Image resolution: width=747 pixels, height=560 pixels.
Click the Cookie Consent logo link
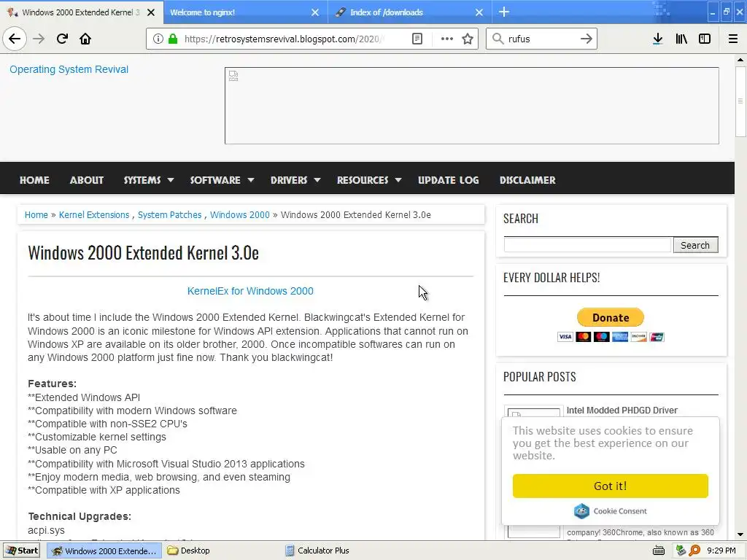click(x=611, y=511)
